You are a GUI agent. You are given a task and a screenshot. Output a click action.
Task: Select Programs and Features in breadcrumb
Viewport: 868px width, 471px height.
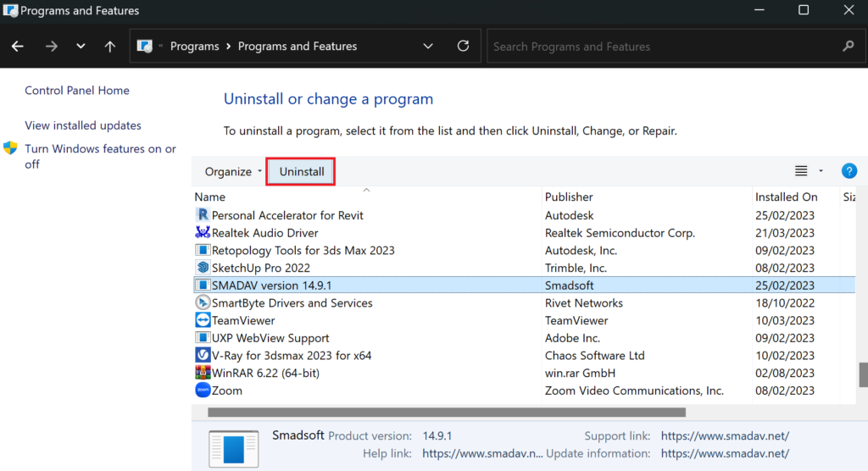(298, 47)
